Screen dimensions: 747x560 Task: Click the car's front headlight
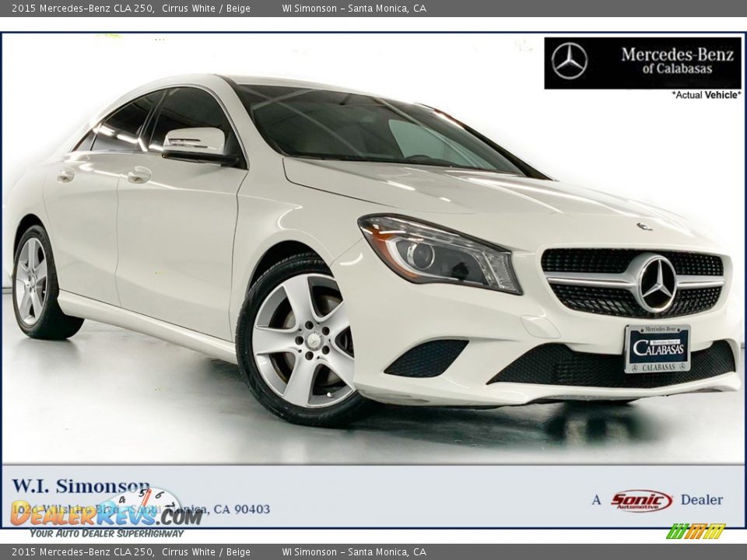point(440,254)
